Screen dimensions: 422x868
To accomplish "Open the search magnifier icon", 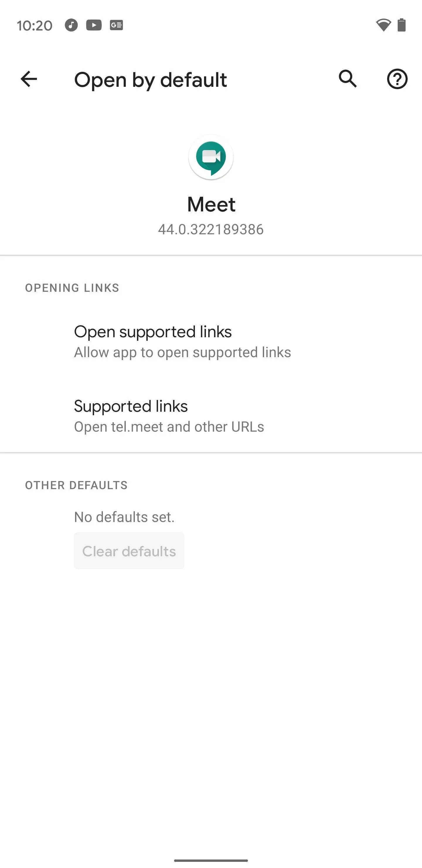I will [x=348, y=79].
